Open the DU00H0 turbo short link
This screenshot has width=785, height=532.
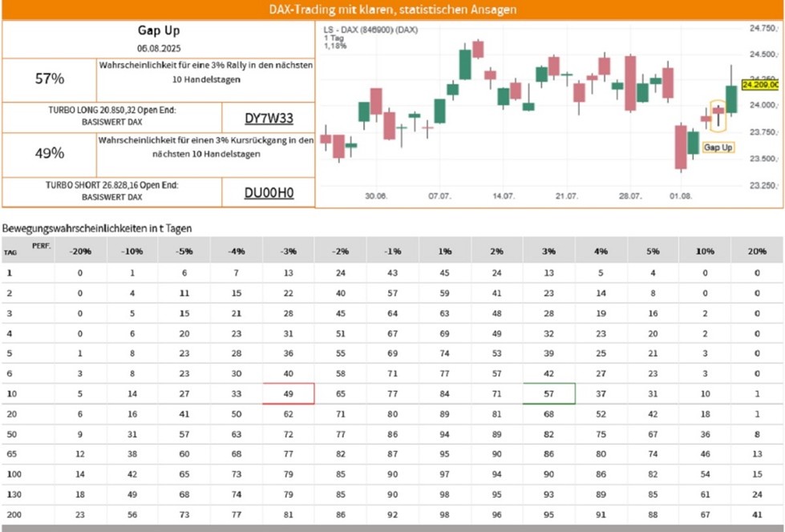tap(269, 192)
